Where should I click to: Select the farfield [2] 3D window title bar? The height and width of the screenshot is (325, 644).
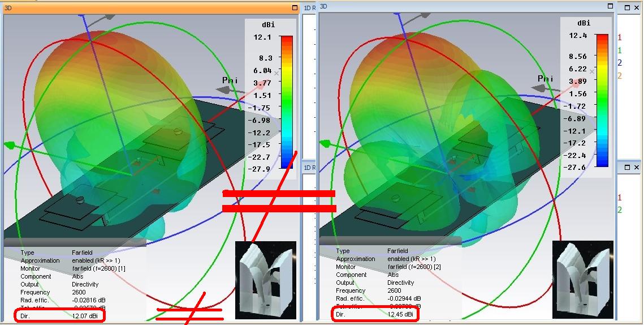[466, 6]
